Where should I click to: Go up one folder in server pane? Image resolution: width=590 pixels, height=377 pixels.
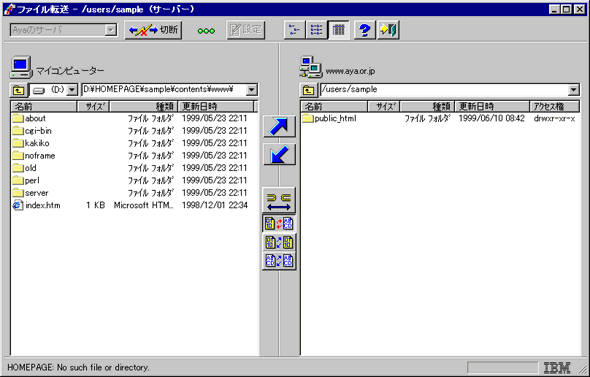coord(308,90)
